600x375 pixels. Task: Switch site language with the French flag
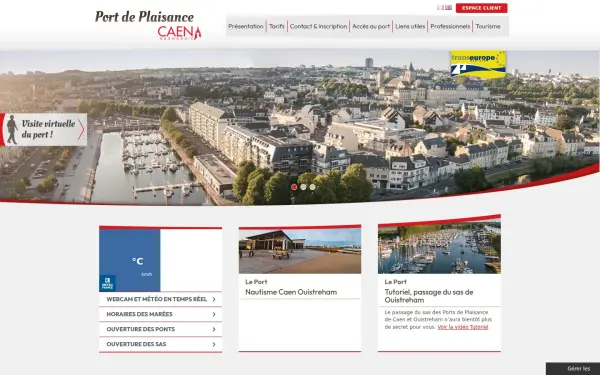coord(440,8)
